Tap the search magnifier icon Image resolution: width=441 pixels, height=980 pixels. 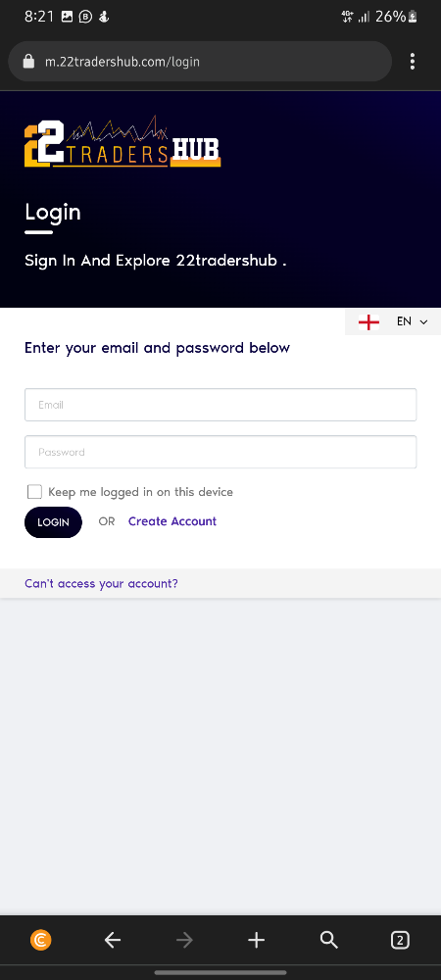coord(328,940)
